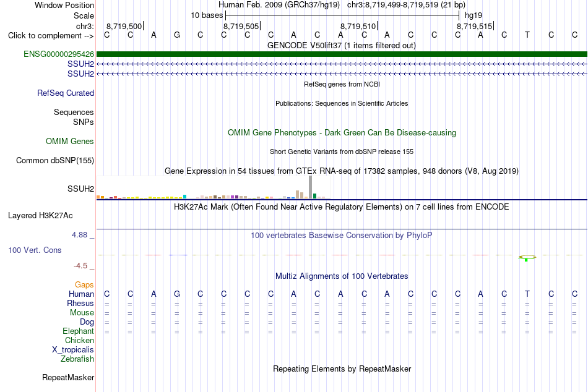Image resolution: width=588 pixels, height=392 pixels.
Task: Click the SSUH2 label beside GTEx bar chart
Action: pyautogui.click(x=80, y=189)
